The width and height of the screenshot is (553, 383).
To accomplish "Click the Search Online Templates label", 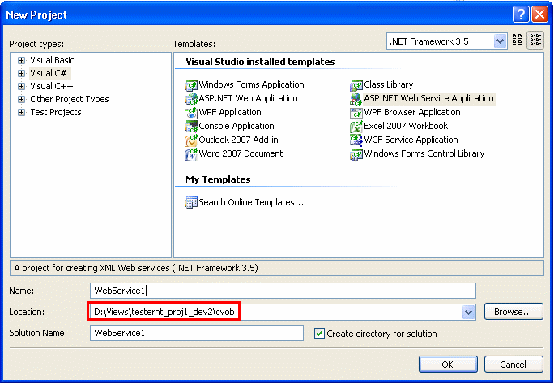I will click(x=251, y=202).
